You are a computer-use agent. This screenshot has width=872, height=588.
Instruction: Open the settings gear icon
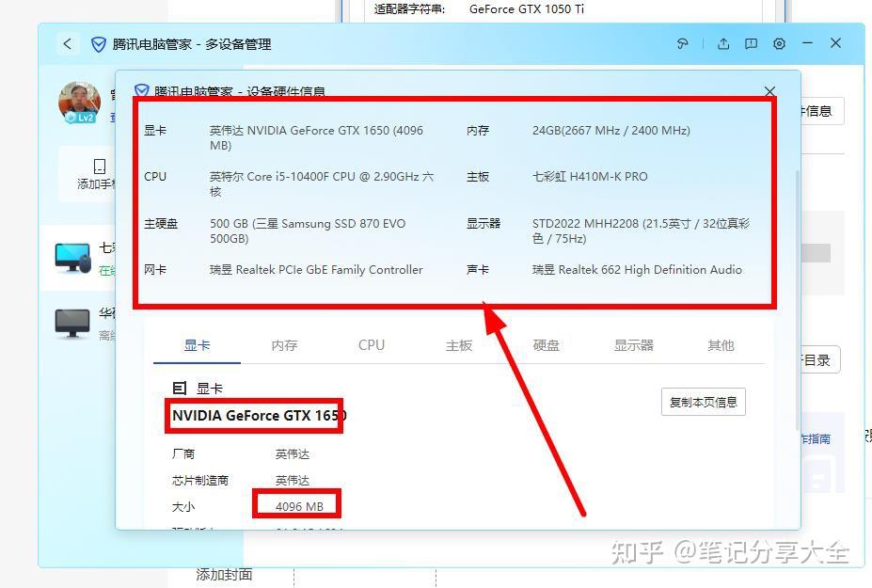tap(779, 43)
